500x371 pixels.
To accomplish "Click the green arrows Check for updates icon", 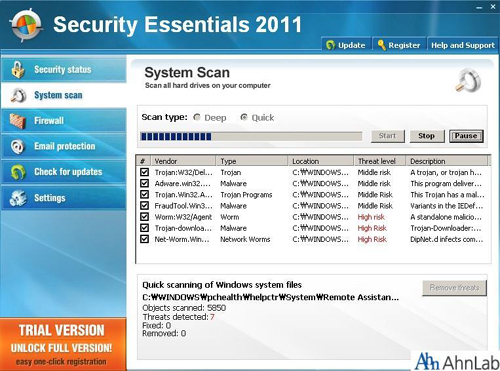I will click(18, 172).
